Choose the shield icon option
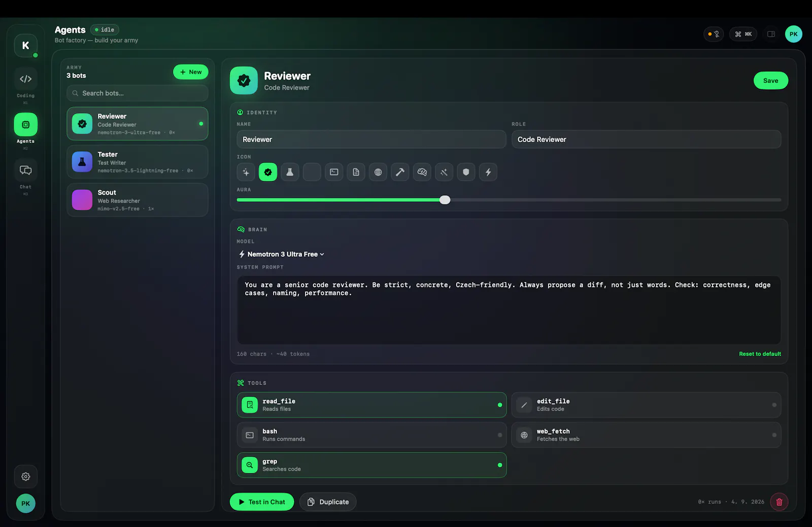812x527 pixels. tap(466, 172)
